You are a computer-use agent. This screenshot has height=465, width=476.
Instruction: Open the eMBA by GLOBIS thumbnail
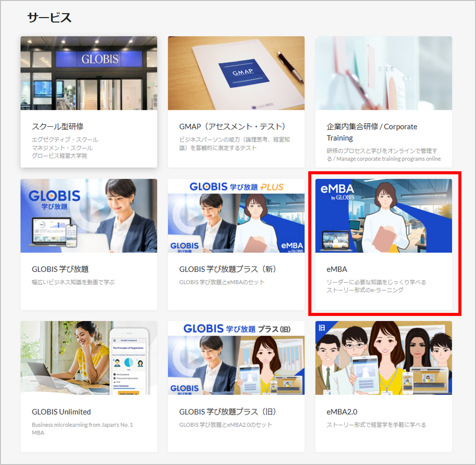384,216
